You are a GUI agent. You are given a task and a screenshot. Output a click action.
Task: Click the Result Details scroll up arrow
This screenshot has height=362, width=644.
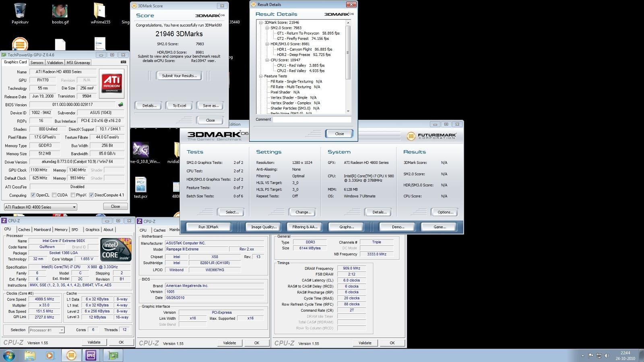[x=348, y=23]
